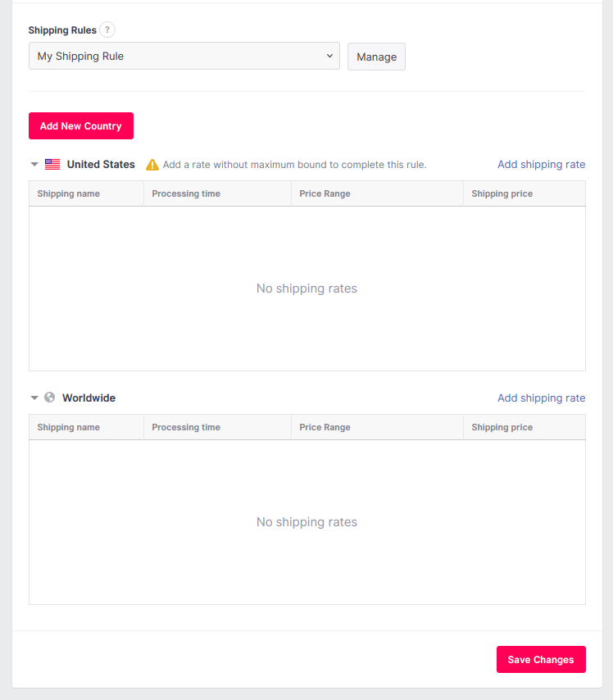Click Processing time header in United States table
The height and width of the screenshot is (700, 613).
point(186,193)
